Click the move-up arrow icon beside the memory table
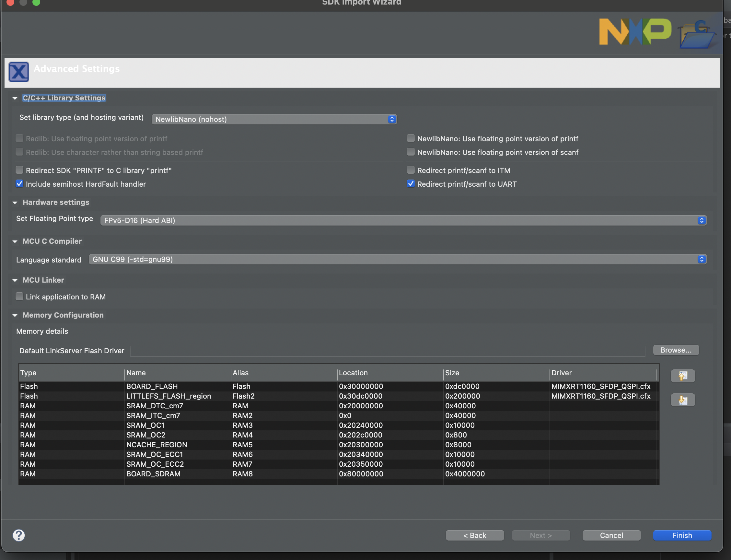Screen dimensions: 731x560 [x=682, y=376]
